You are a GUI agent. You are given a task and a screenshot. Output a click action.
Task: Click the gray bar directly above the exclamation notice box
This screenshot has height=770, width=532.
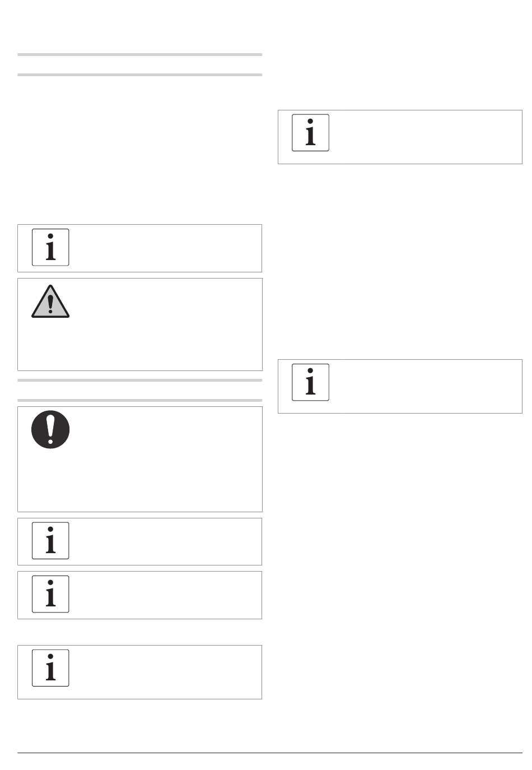pyautogui.click(x=140, y=400)
